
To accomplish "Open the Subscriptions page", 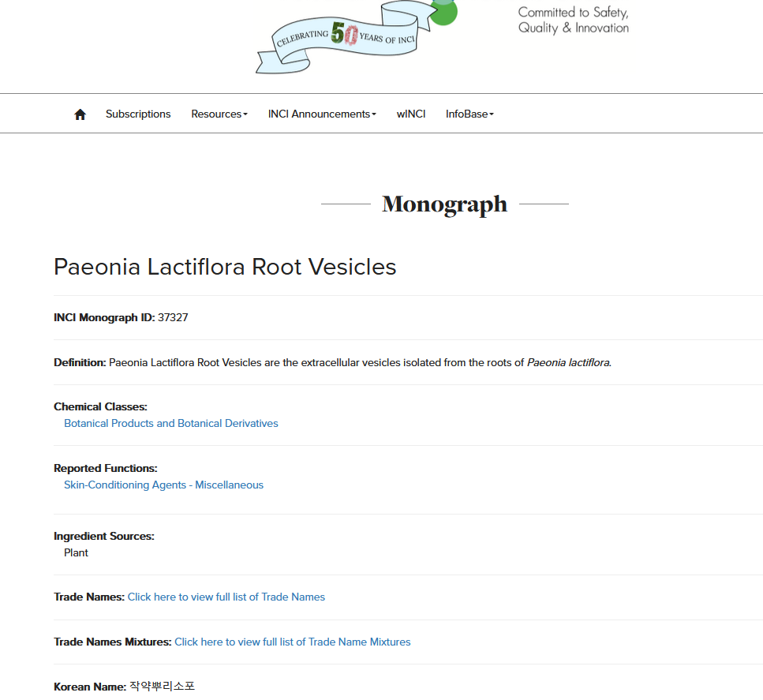I will pos(138,114).
